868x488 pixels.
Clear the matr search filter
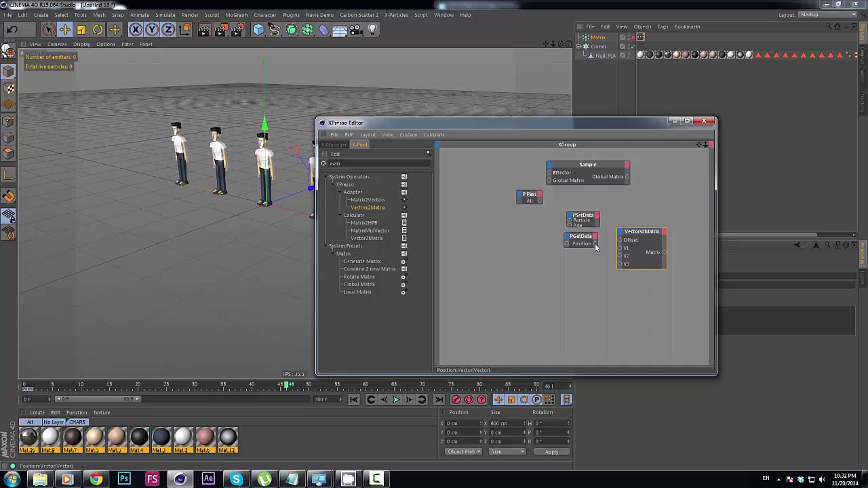click(323, 164)
